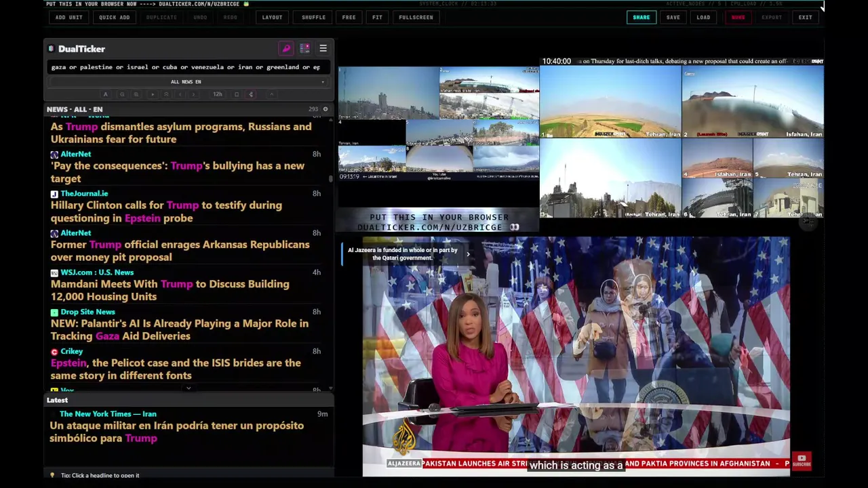868x488 pixels.
Task: Open news feed settings gear
Action: 325,109
